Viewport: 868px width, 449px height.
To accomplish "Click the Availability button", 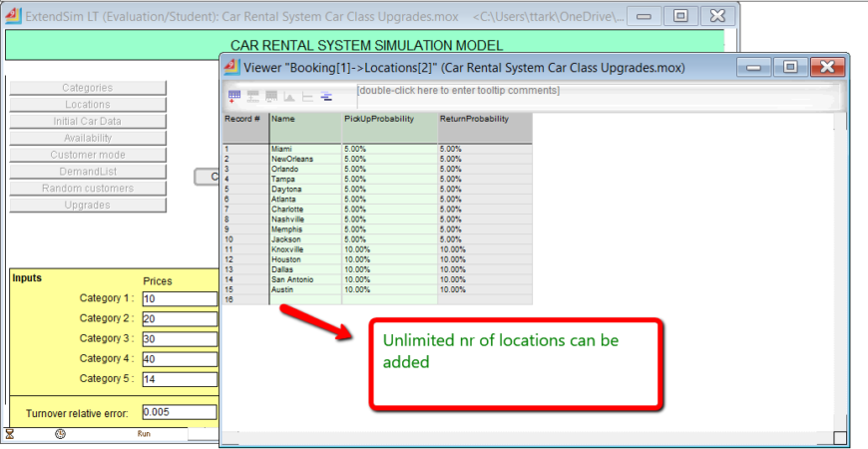I will pyautogui.click(x=88, y=138).
